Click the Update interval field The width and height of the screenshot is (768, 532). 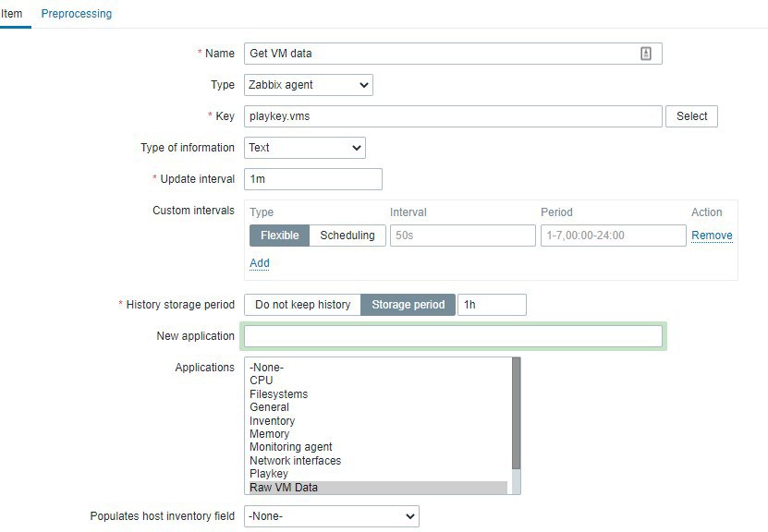(313, 179)
